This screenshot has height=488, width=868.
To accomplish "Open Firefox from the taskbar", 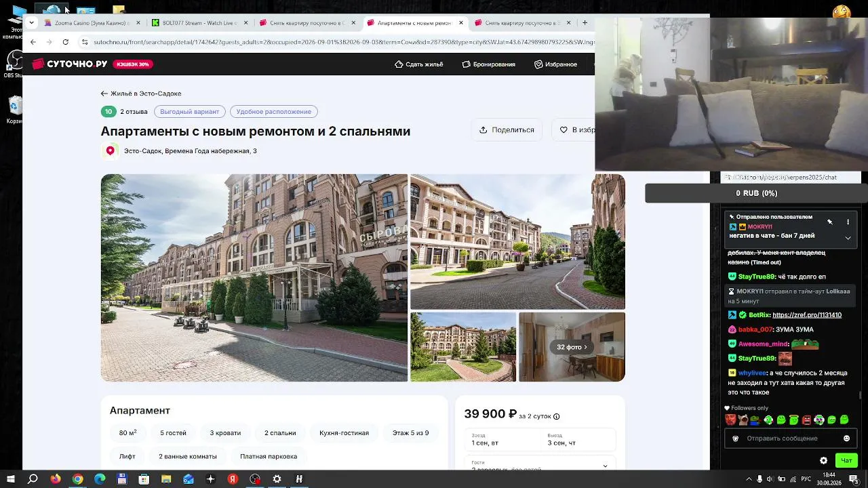I will click(x=56, y=479).
